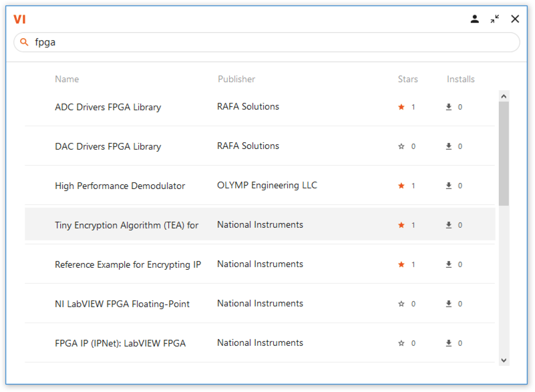Viewport: 535px width, 392px height.
Task: Star the NI LabVIEW FPGA Floating-Point
Action: [x=401, y=304]
